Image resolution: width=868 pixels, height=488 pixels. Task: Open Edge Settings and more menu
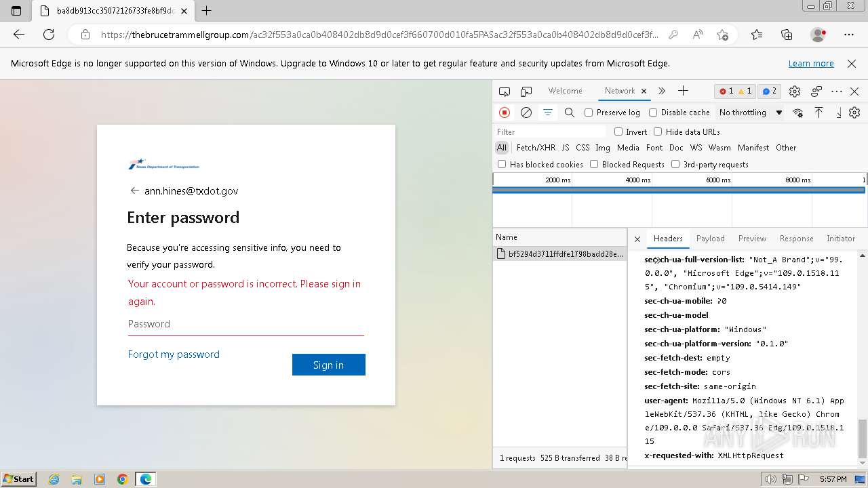(849, 35)
